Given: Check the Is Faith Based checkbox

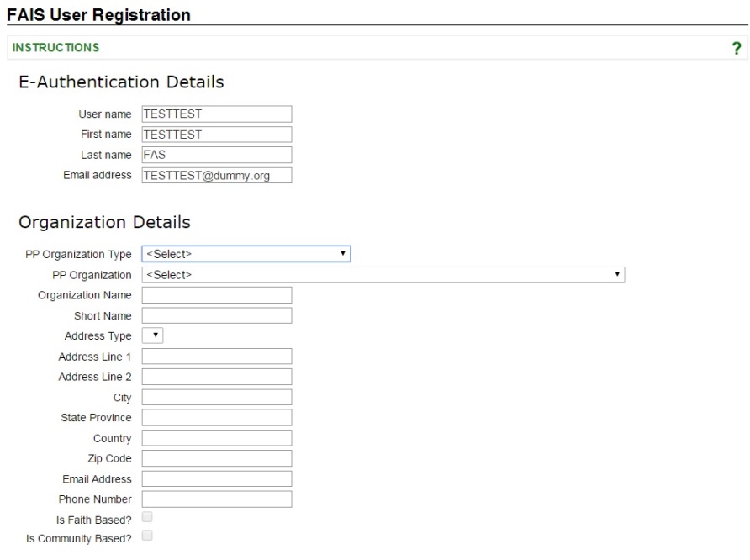Looking at the screenshot, I should 147,518.
